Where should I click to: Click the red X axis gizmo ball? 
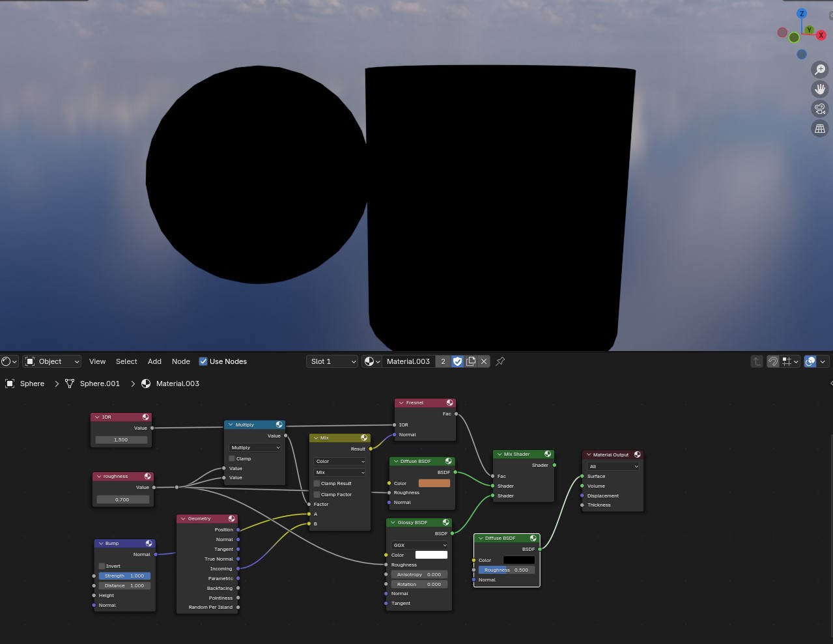point(821,35)
